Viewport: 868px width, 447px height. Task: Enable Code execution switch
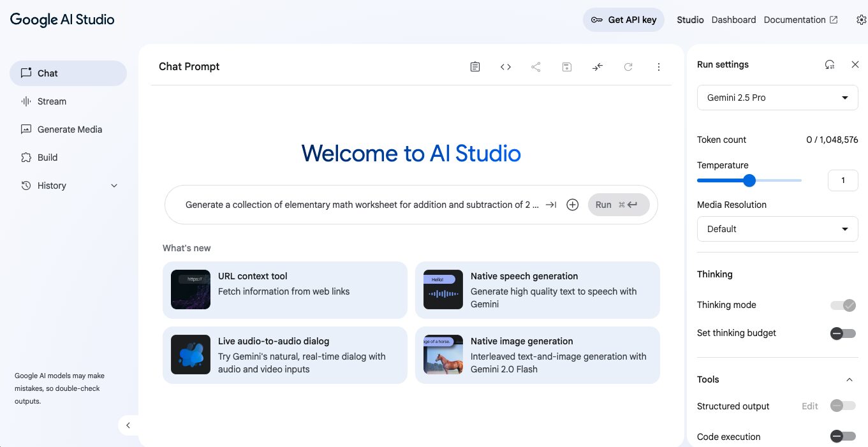pos(843,437)
